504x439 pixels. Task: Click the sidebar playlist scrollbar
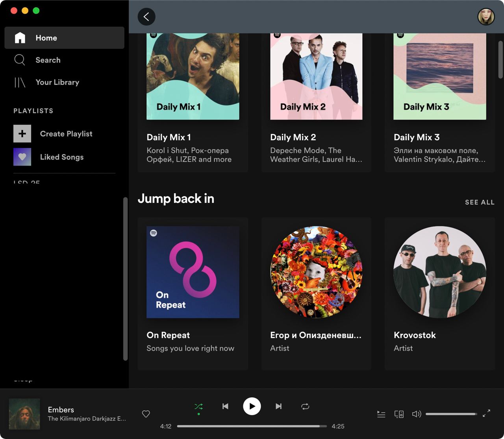126,279
